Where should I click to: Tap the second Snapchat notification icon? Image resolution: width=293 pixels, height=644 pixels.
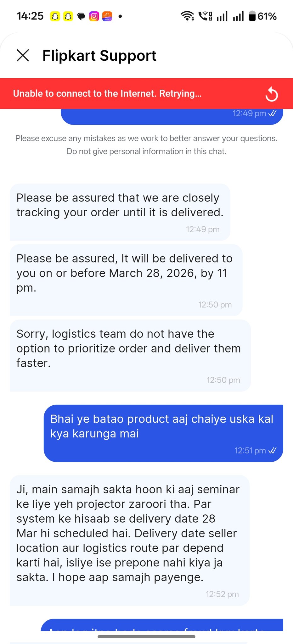point(68,16)
